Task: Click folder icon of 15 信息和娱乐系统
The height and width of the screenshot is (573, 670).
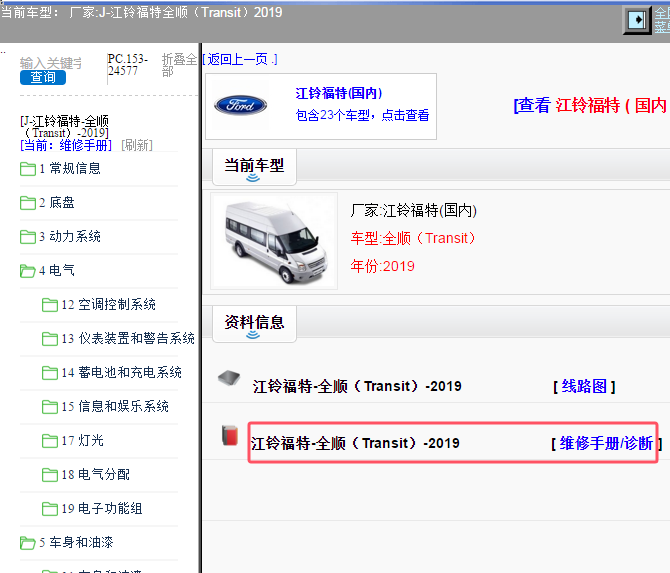Action: coord(50,407)
